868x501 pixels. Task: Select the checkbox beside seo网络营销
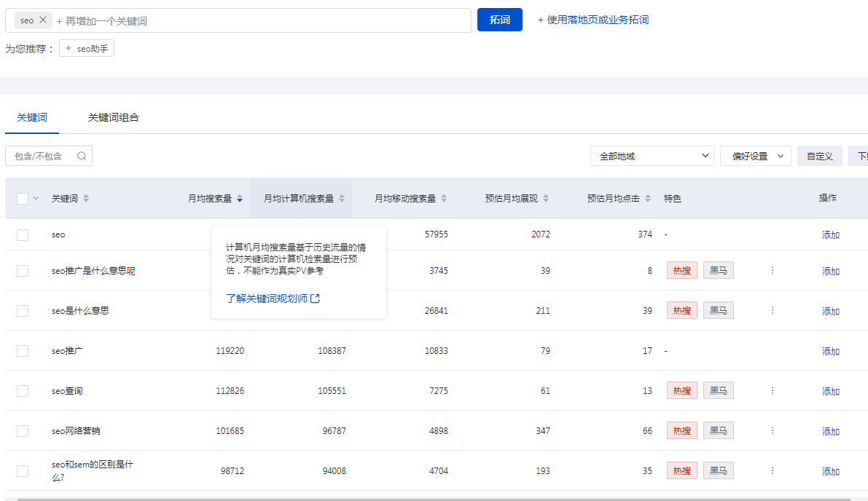[22, 430]
